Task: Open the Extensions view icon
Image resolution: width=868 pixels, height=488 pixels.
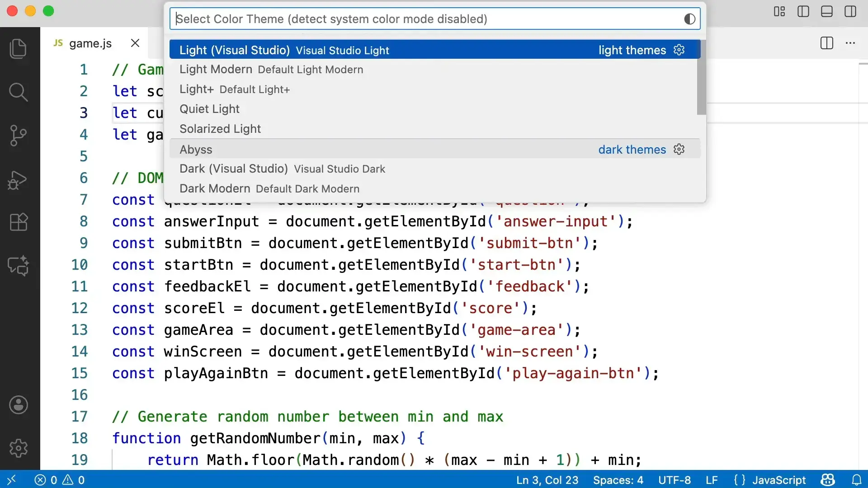Action: click(18, 222)
